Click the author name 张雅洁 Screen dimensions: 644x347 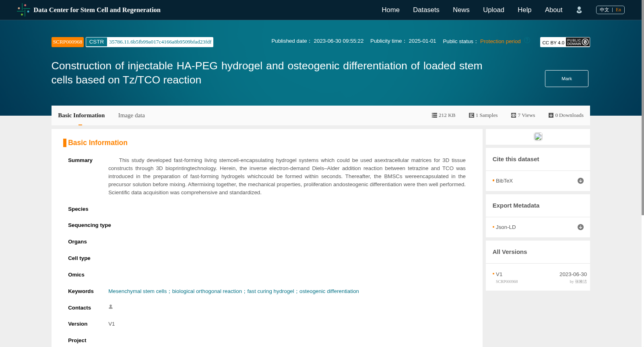[x=581, y=282]
